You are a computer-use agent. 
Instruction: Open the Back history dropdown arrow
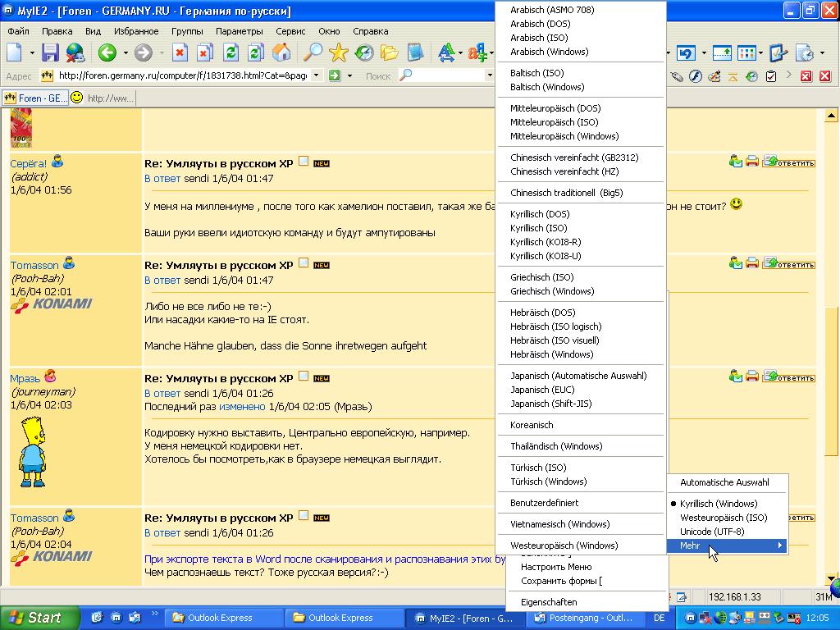click(126, 52)
